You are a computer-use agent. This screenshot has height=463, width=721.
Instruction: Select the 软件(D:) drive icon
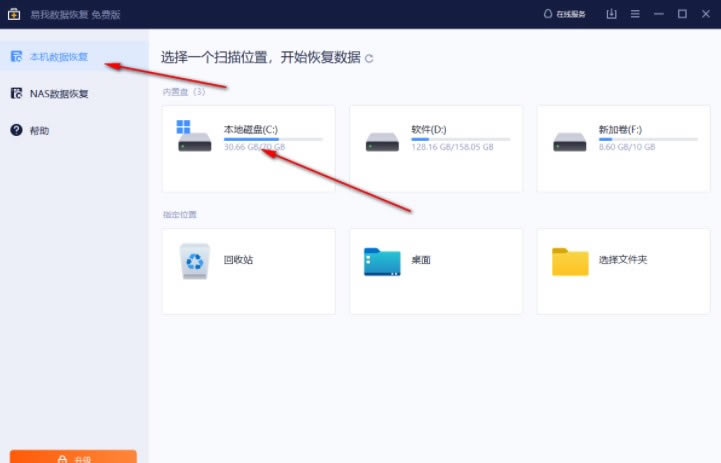pyautogui.click(x=382, y=140)
